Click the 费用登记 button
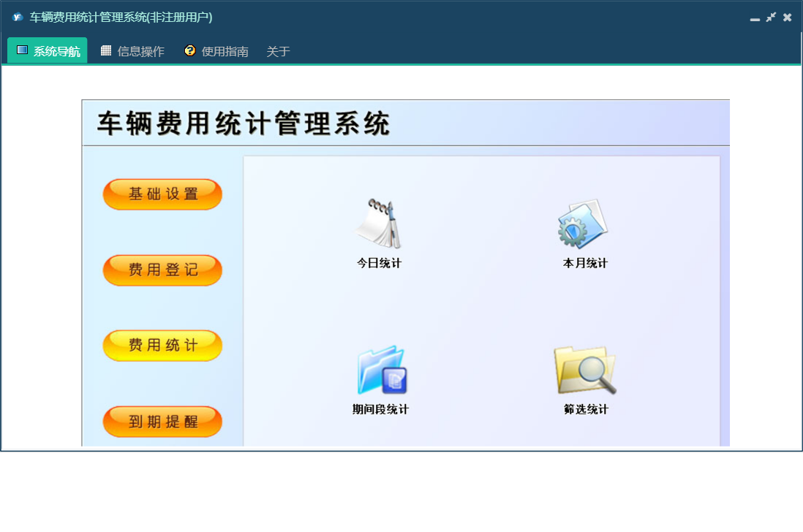Viewport: 803px width, 532px height. (x=162, y=270)
